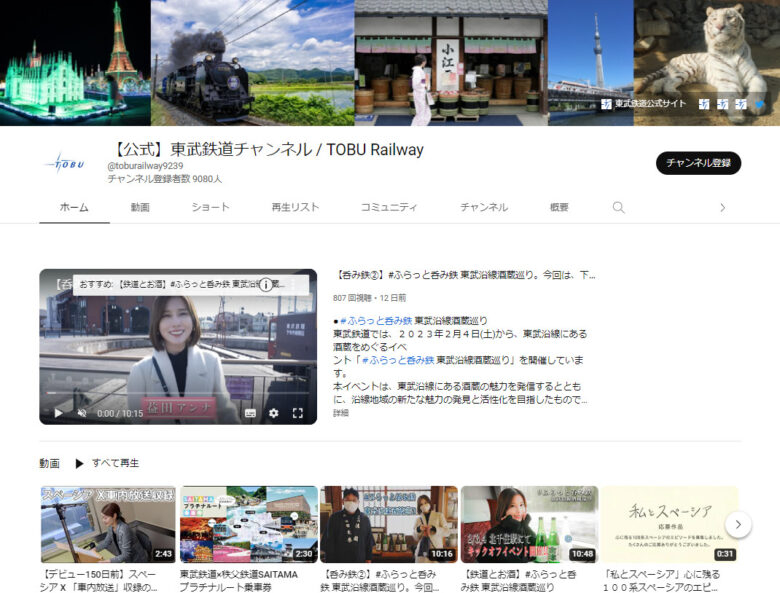Open the 【鉄道とお酒】#ふらっと呑み鉄 title
The height and width of the screenshot is (593, 780).
pyautogui.click(x=519, y=581)
